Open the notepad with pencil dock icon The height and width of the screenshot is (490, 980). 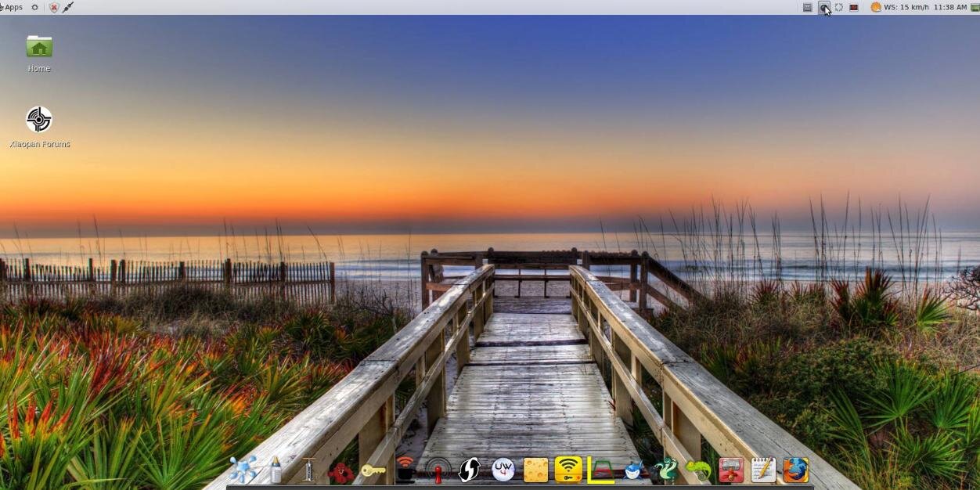click(763, 470)
